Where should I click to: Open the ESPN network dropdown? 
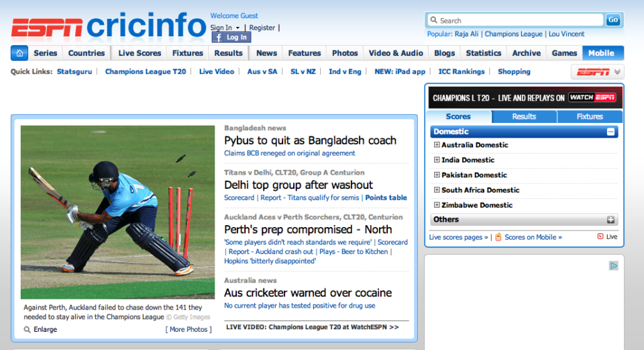click(598, 72)
